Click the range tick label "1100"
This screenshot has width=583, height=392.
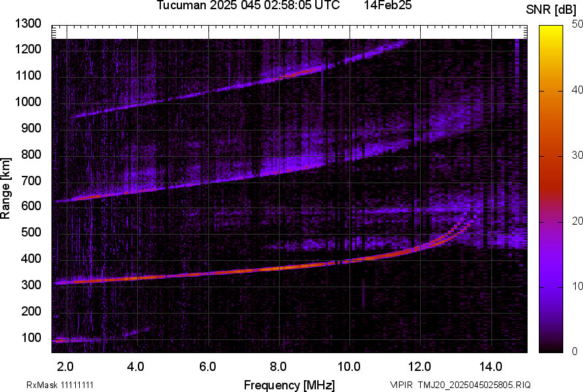coord(28,76)
